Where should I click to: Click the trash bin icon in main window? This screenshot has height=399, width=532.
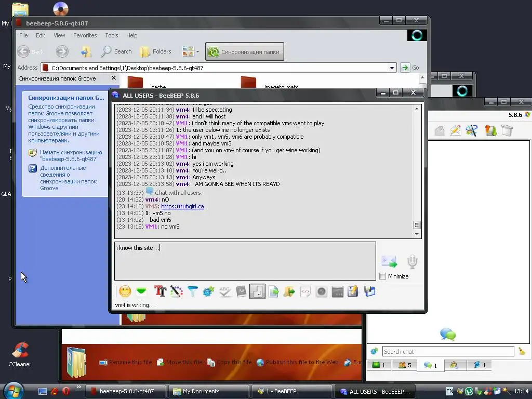point(507,130)
